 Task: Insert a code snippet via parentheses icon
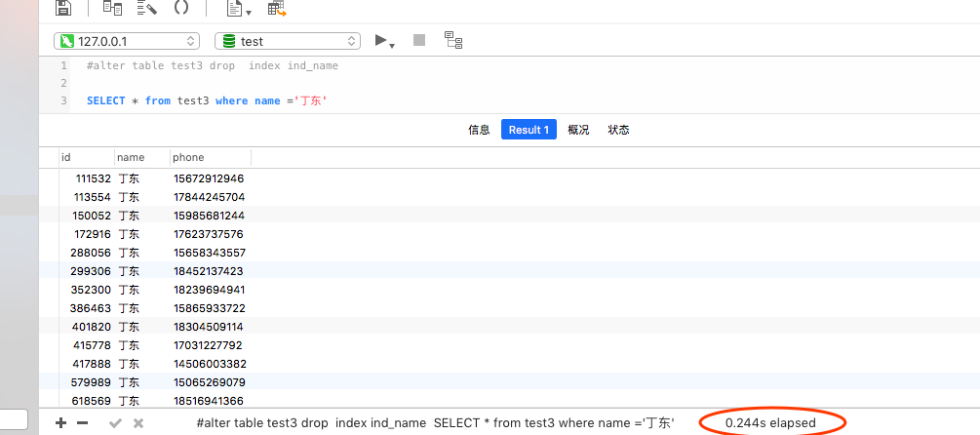tap(181, 8)
